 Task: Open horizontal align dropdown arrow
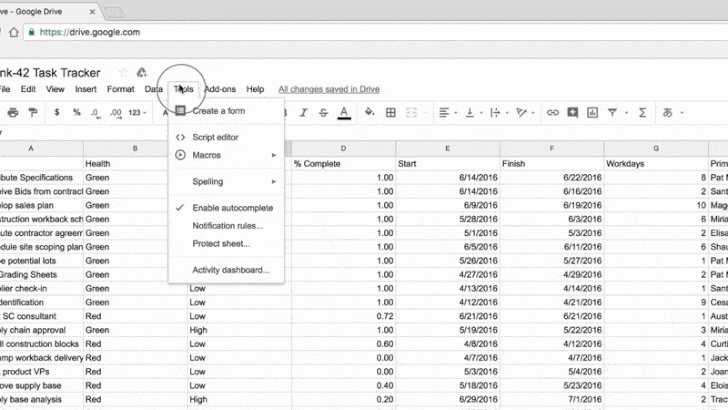tap(455, 113)
